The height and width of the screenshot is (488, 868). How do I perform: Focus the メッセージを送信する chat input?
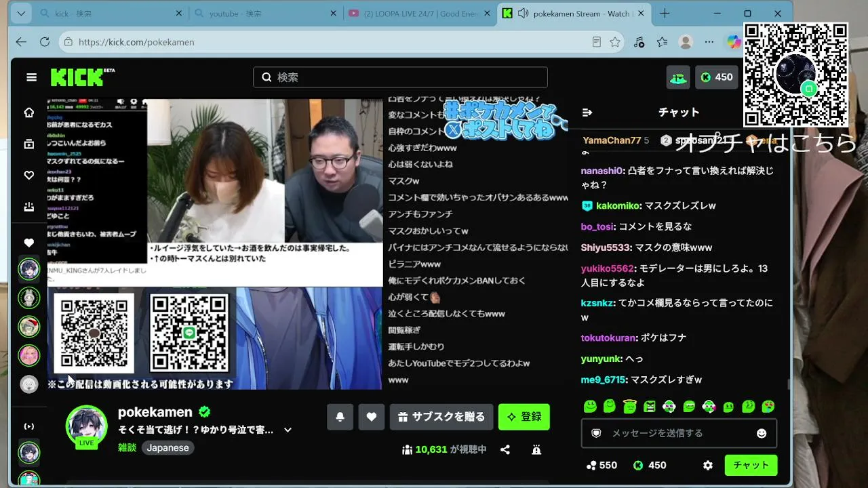679,433
